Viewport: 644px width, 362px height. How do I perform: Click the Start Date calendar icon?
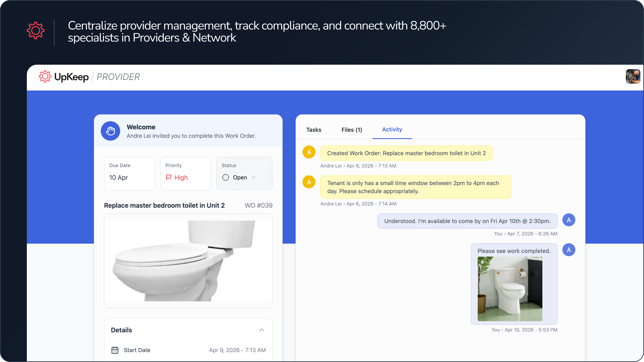115,350
